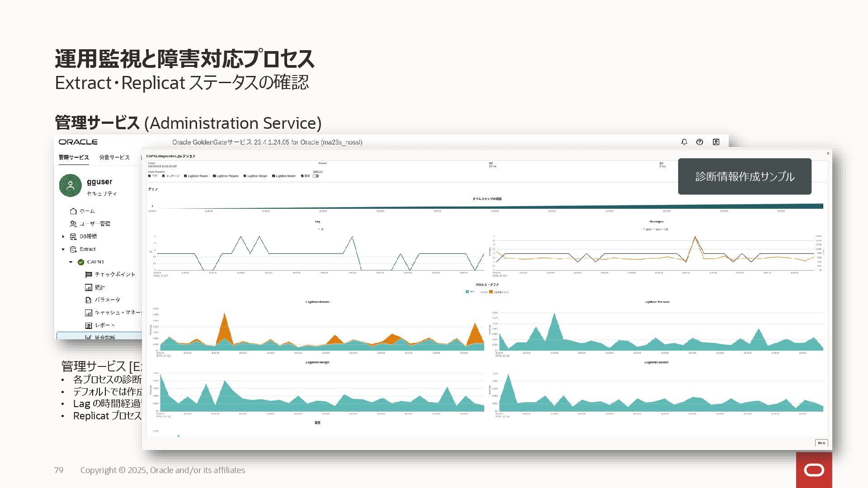This screenshot has width=868, height=488.
Task: Click the 閉じる button in diagnostics dialog
Action: click(x=821, y=443)
